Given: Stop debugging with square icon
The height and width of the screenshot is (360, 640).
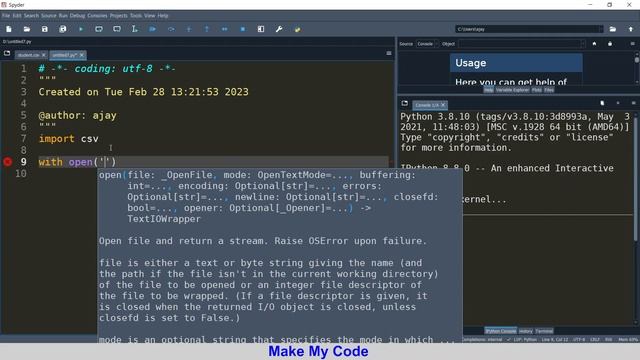Looking at the screenshot, I should [x=242, y=29].
